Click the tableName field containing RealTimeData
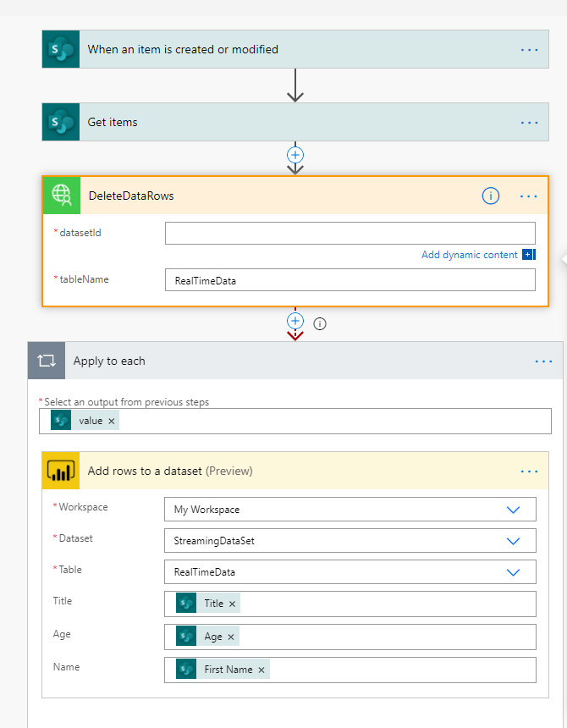This screenshot has height=728, width=567. coord(350,280)
